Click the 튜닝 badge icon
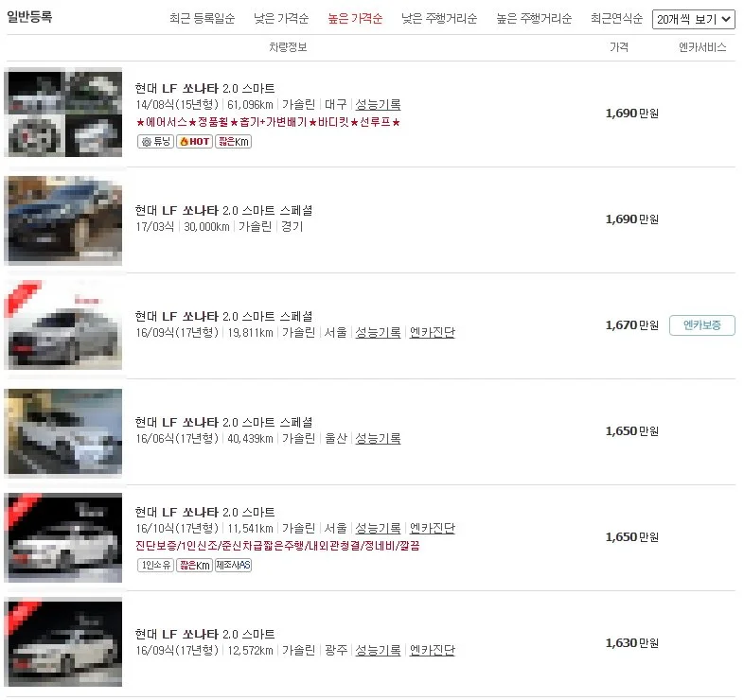Image resolution: width=744 pixels, height=700 pixels. pyautogui.click(x=155, y=141)
